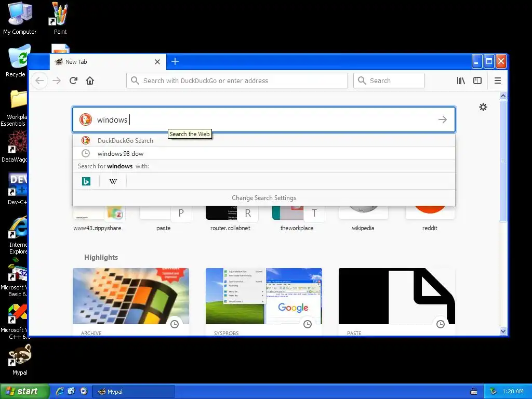Open theworkplace top site
The width and height of the screenshot is (532, 399).
pos(297,218)
